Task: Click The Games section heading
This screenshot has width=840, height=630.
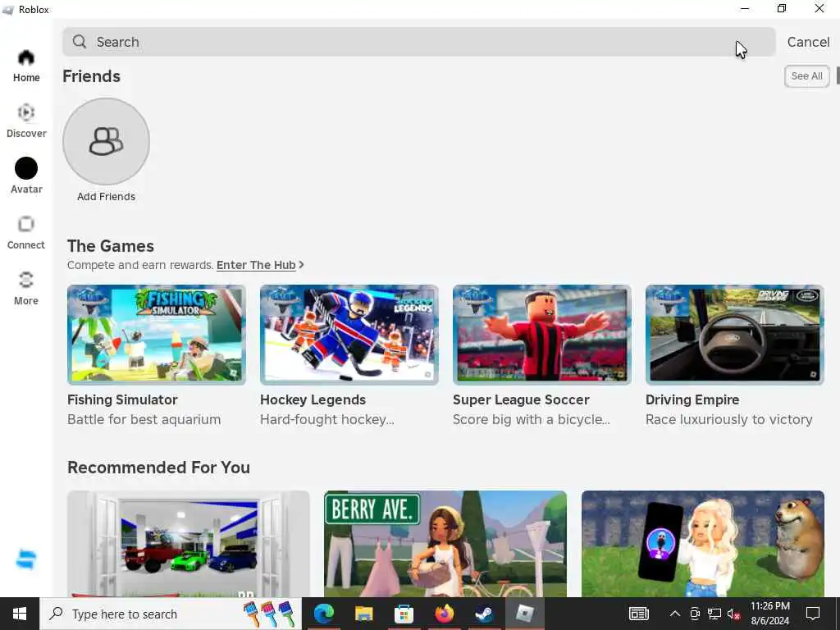Action: pyautogui.click(x=111, y=246)
